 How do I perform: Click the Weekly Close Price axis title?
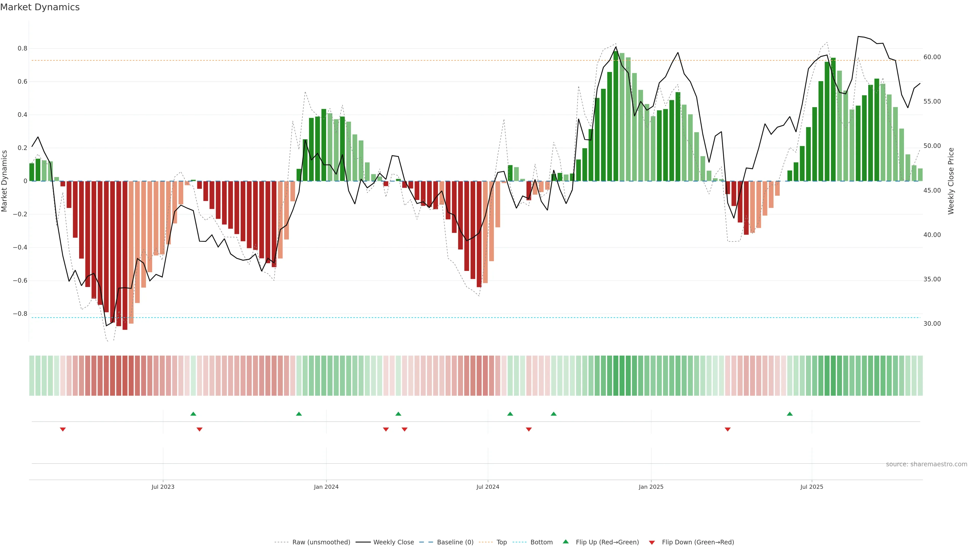[951, 181]
